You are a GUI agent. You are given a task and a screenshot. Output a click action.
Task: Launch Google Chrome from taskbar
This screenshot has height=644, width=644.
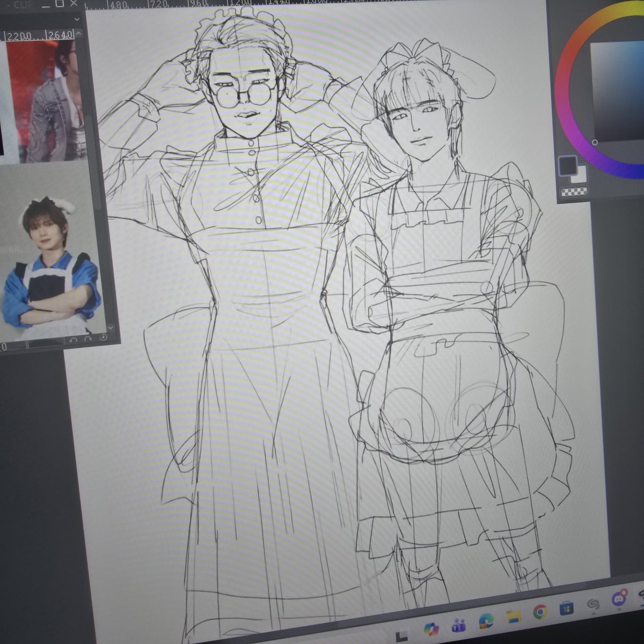tap(540, 612)
